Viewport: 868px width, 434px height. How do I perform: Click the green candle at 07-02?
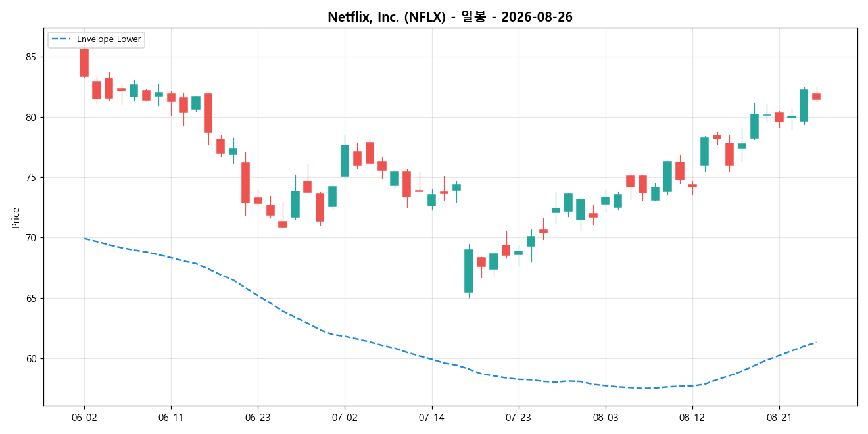[x=345, y=161]
